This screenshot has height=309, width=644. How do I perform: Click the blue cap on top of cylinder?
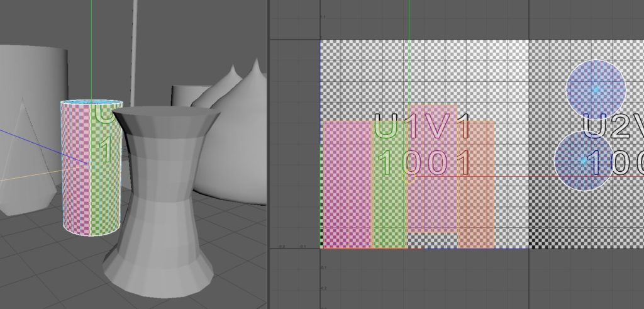click(92, 103)
